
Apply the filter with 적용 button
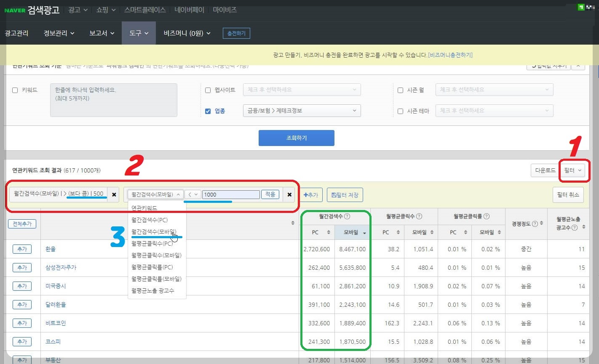pos(270,194)
